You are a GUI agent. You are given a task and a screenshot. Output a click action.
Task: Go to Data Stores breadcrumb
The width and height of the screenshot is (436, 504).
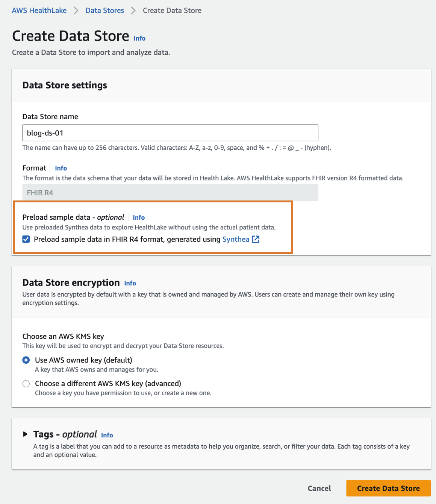[104, 11]
